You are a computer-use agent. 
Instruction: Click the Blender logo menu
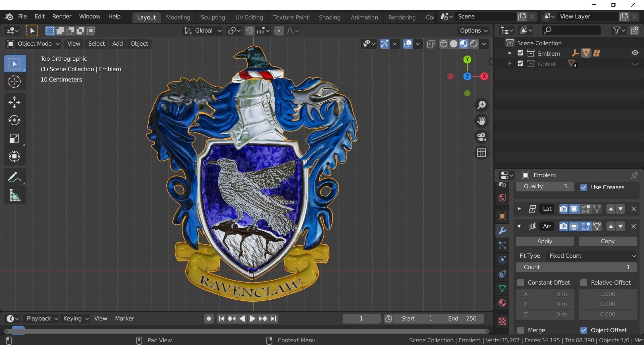tap(9, 16)
